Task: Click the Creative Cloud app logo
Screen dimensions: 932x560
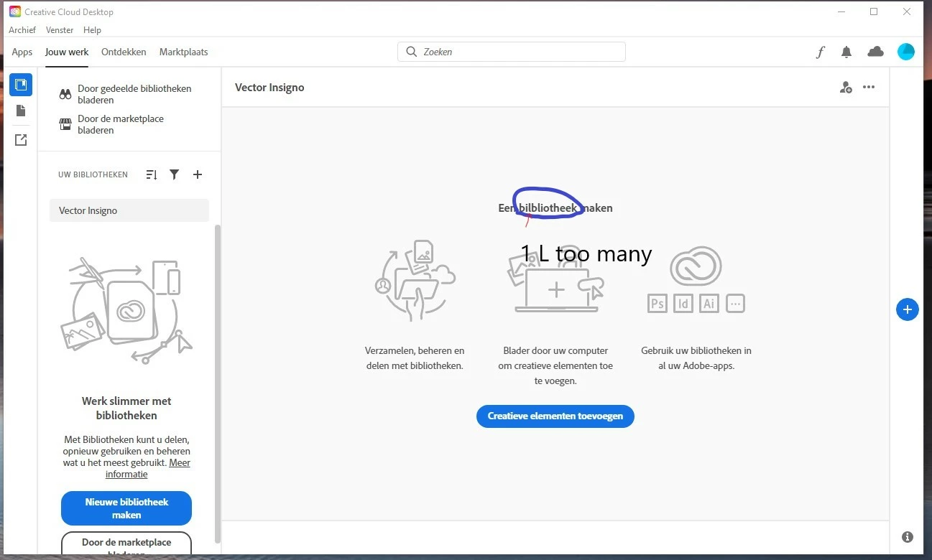Action: pyautogui.click(x=14, y=11)
